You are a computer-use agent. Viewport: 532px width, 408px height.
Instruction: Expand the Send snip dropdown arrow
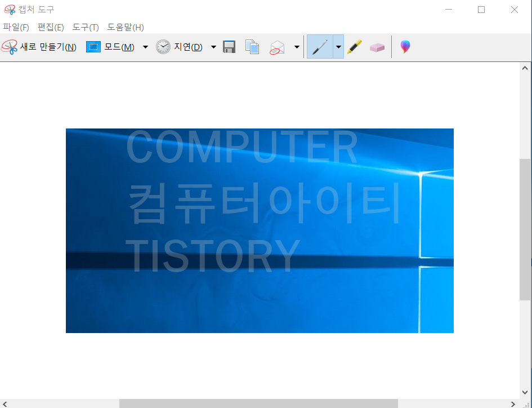[297, 47]
